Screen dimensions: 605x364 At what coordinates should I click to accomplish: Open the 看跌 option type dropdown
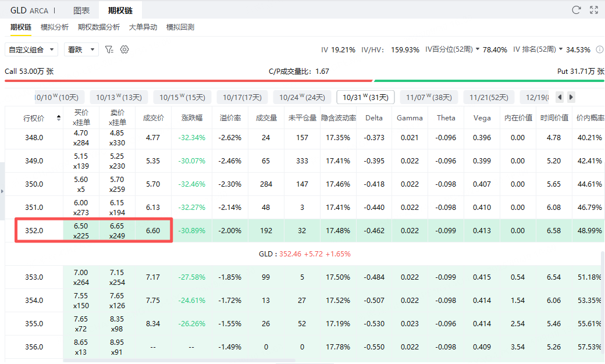click(81, 49)
